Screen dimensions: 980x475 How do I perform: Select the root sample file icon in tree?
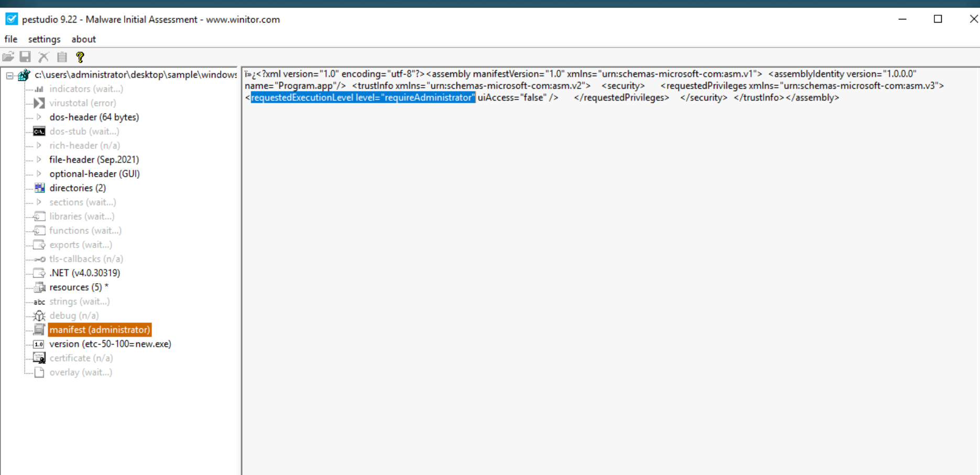pyautogui.click(x=24, y=75)
